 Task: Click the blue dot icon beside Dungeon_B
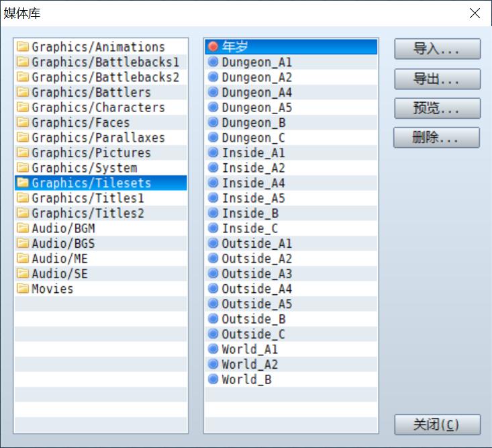tap(213, 122)
